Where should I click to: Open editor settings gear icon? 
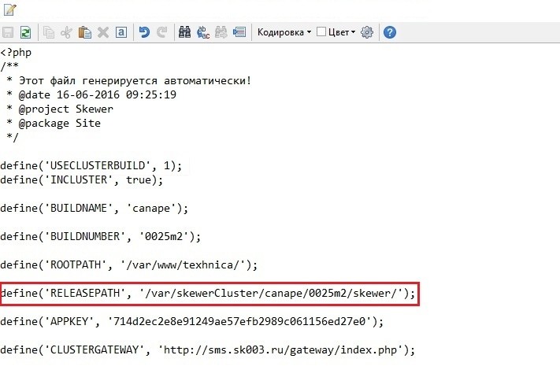tap(367, 32)
